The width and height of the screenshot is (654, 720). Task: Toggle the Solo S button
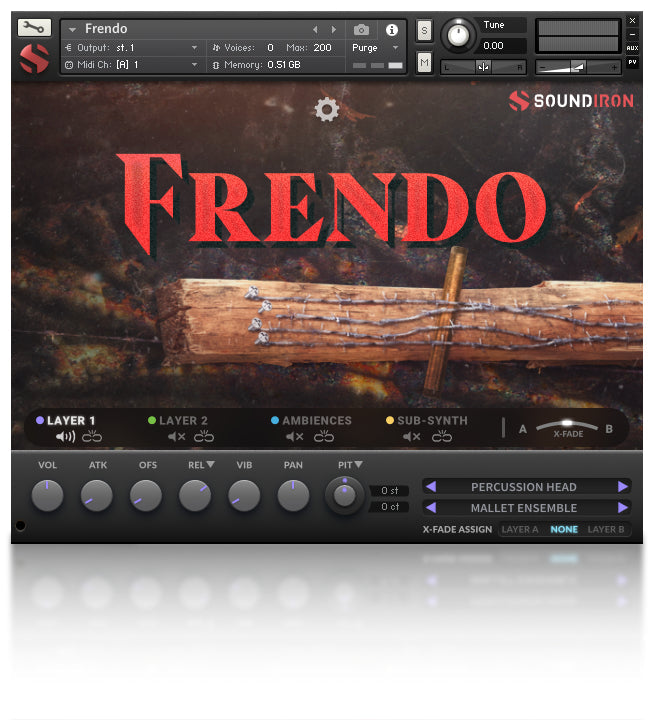[424, 30]
